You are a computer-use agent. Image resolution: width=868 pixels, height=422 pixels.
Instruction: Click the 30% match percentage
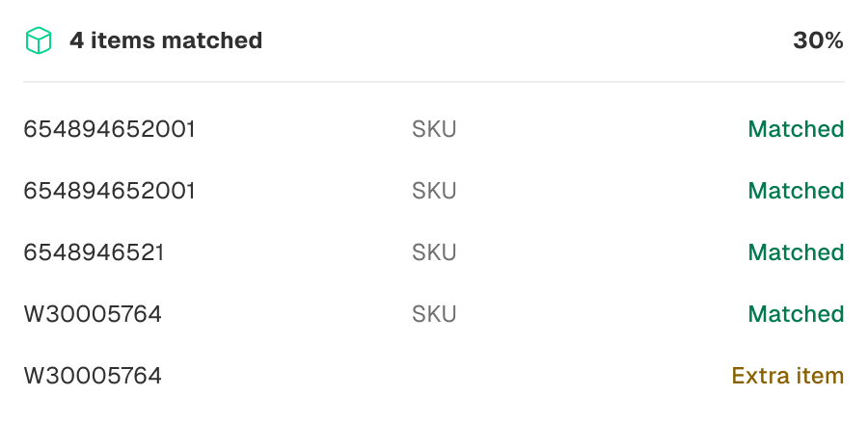(x=818, y=40)
